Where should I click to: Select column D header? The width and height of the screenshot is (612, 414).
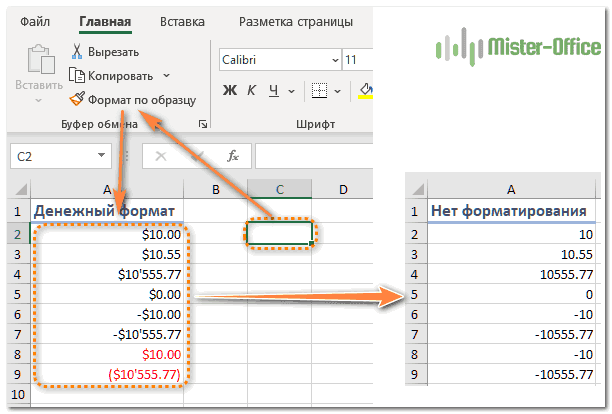pyautogui.click(x=342, y=189)
